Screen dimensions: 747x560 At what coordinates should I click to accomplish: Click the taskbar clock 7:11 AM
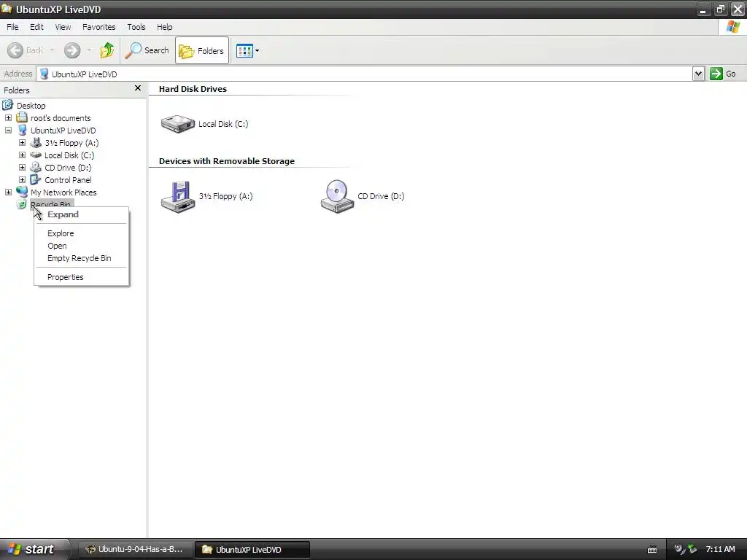point(720,549)
